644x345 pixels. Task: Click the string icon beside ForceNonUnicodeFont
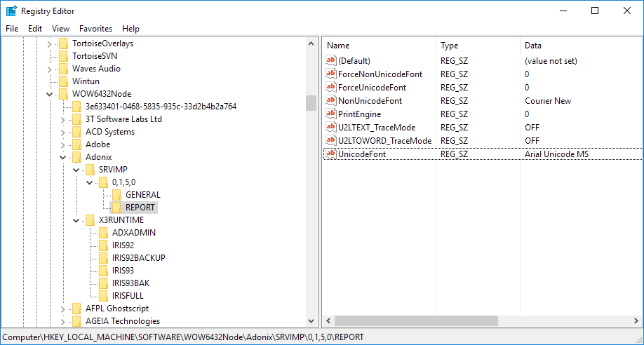[x=330, y=74]
